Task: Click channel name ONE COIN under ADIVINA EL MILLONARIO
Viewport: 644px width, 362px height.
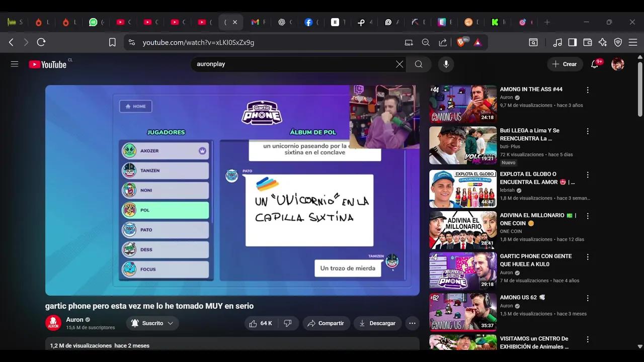Action: pyautogui.click(x=511, y=231)
